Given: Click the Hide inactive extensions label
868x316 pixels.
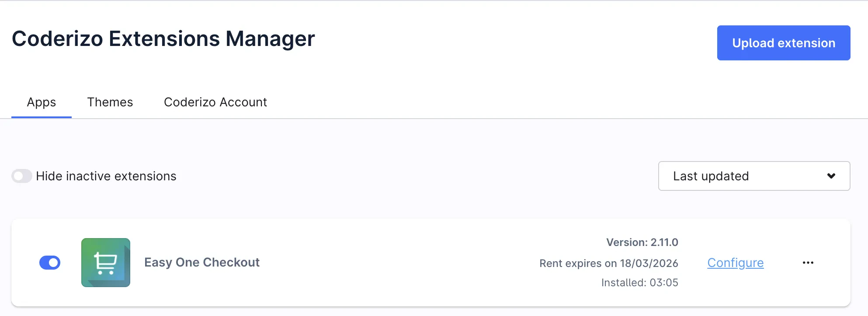Looking at the screenshot, I should (106, 176).
